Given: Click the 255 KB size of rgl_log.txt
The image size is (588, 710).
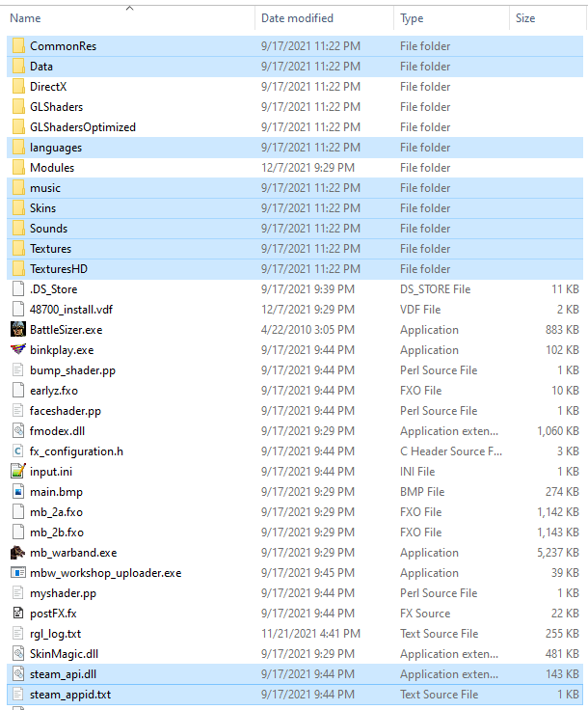Looking at the screenshot, I should point(562,634).
